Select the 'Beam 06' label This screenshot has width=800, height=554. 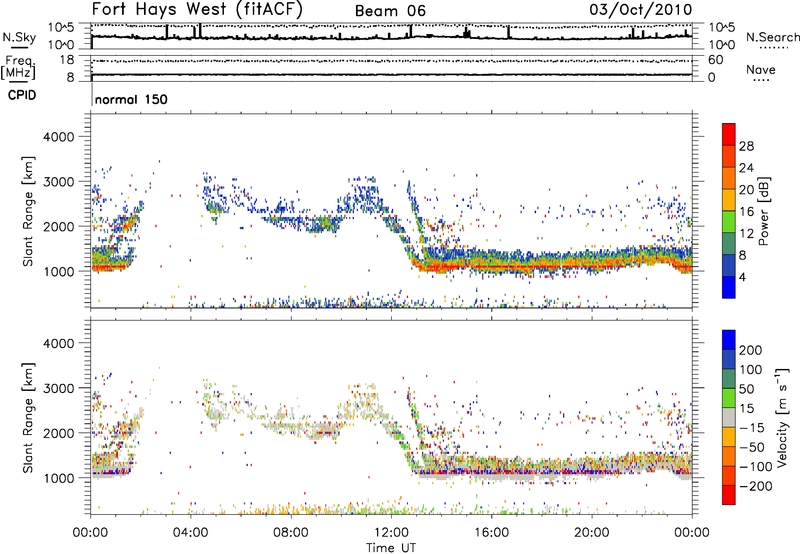coord(390,11)
